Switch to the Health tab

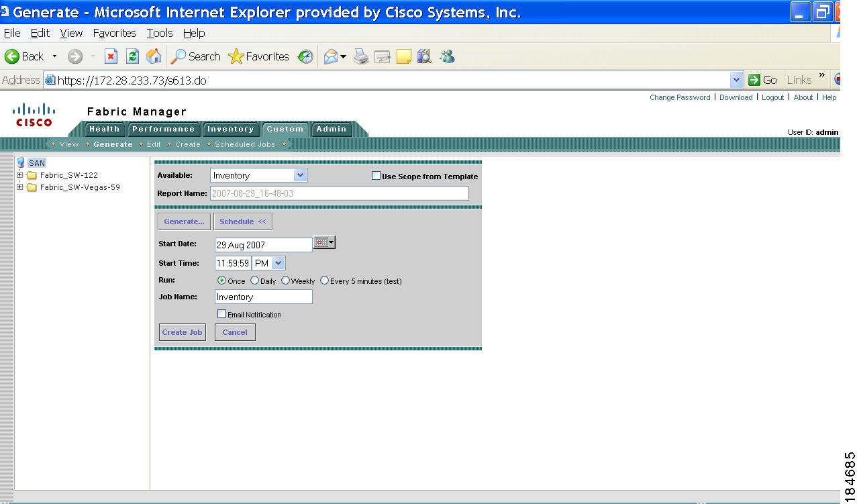pyautogui.click(x=105, y=130)
